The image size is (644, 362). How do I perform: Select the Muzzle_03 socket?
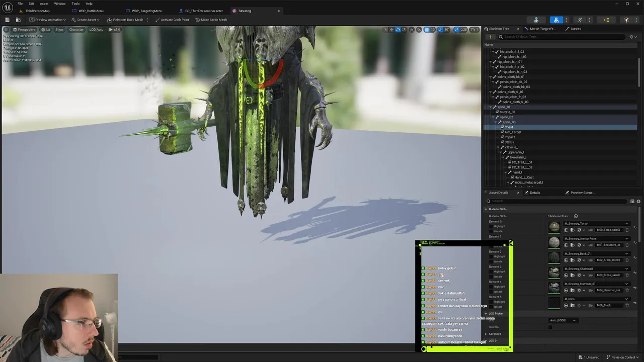pyautogui.click(x=507, y=112)
